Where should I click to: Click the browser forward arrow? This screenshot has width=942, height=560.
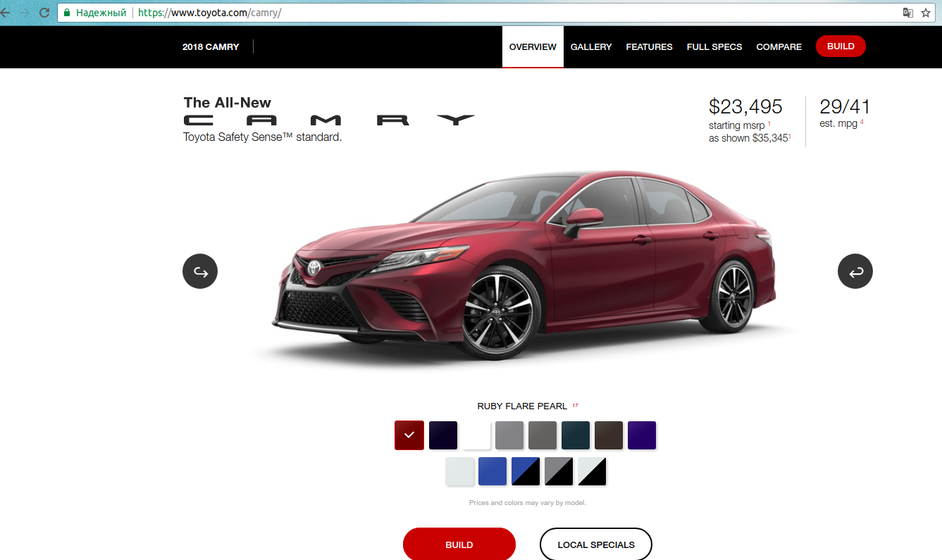pos(25,13)
